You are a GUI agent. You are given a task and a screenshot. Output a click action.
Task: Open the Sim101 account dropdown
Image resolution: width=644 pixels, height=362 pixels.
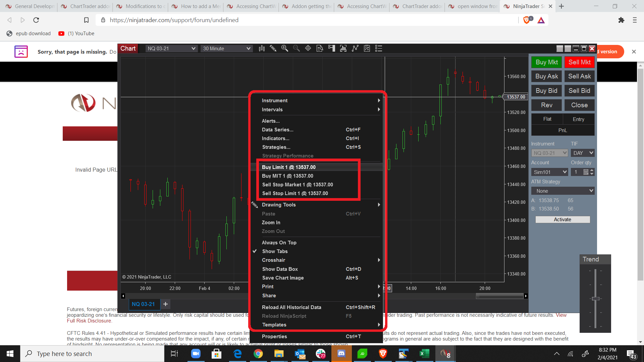[549, 172]
